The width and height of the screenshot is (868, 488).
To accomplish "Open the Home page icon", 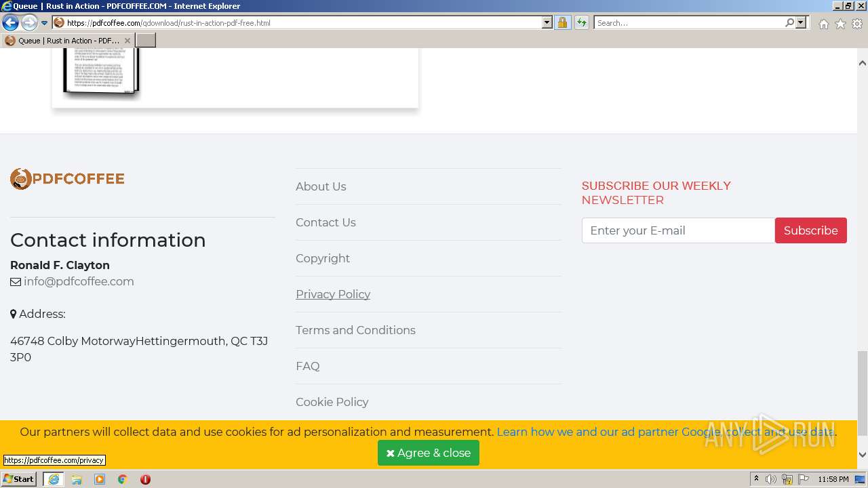I will click(x=823, y=24).
